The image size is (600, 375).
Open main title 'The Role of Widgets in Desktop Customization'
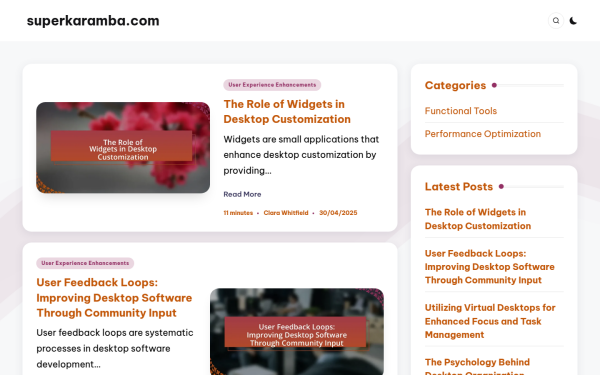(287, 111)
